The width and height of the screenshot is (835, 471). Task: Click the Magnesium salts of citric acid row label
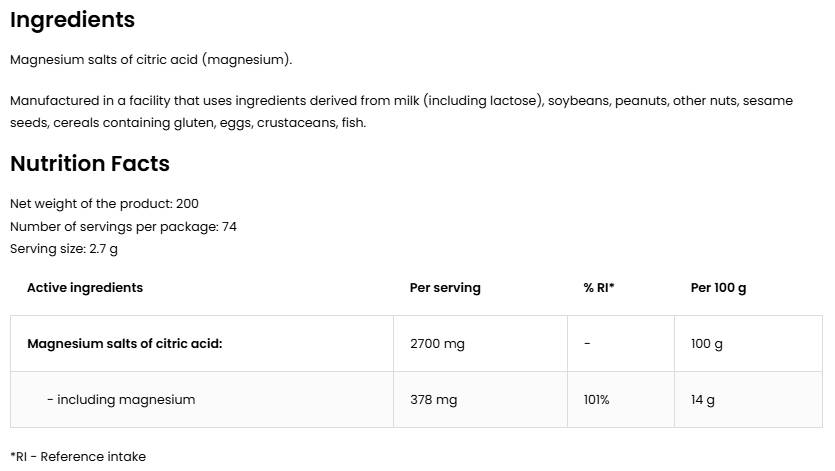pyautogui.click(x=124, y=344)
